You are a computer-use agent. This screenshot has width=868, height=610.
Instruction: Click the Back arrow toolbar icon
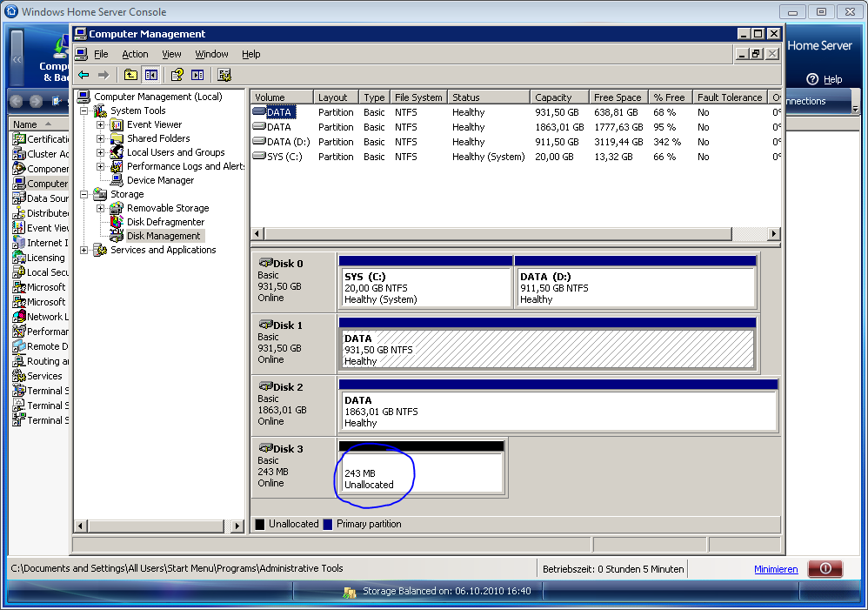83,75
